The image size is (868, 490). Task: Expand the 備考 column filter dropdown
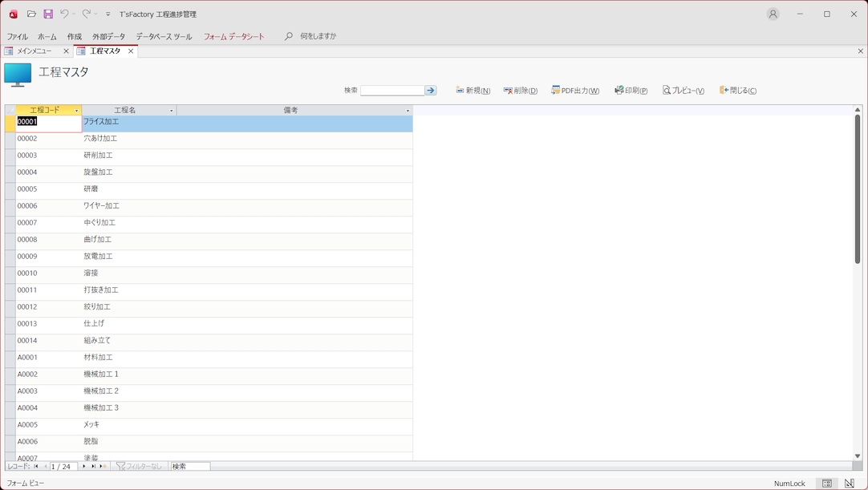pos(408,111)
